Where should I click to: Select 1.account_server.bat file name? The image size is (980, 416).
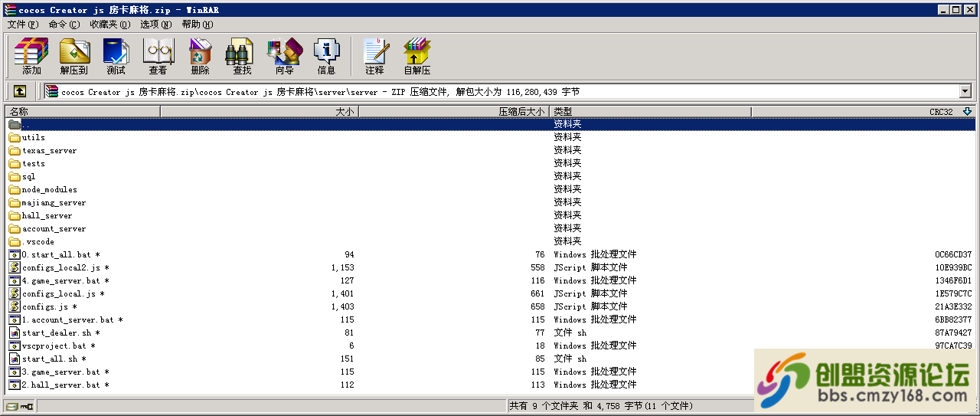pyautogui.click(x=73, y=319)
